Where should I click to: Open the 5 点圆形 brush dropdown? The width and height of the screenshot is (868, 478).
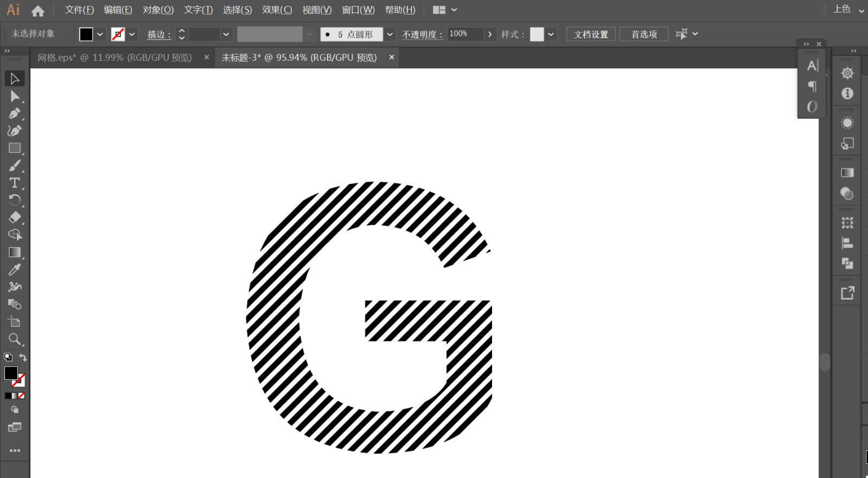pyautogui.click(x=390, y=34)
